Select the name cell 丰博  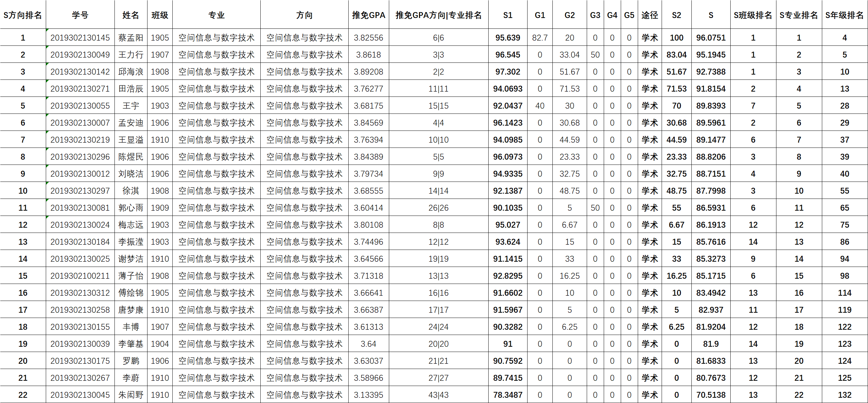point(131,327)
